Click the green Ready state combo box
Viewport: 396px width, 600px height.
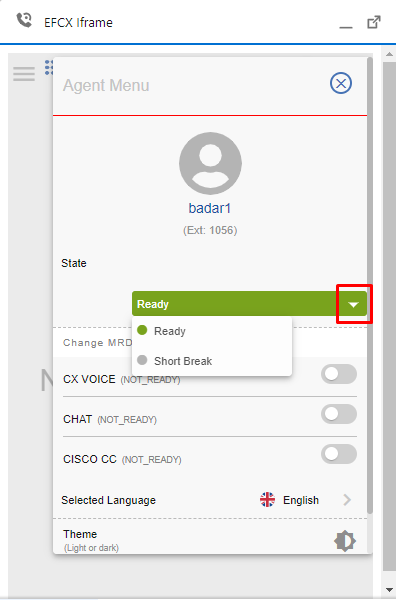click(x=249, y=304)
